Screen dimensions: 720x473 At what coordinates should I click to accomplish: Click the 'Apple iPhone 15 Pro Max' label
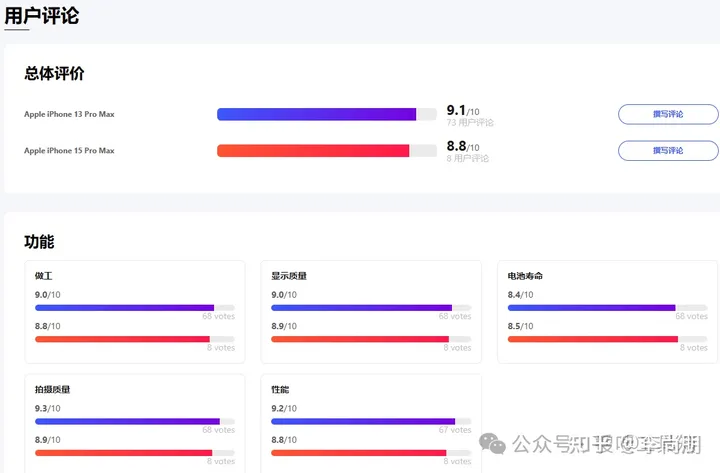point(69,151)
